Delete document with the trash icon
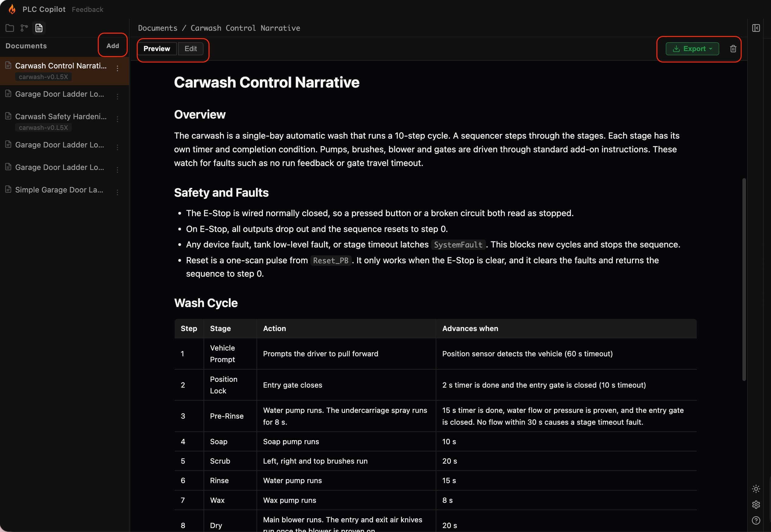This screenshot has height=532, width=771. click(733, 49)
